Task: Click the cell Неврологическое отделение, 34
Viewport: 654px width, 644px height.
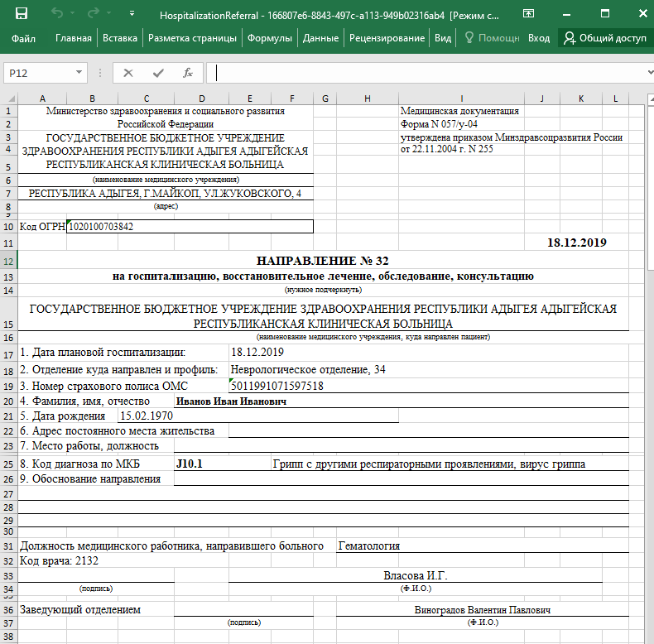Action: click(x=308, y=369)
